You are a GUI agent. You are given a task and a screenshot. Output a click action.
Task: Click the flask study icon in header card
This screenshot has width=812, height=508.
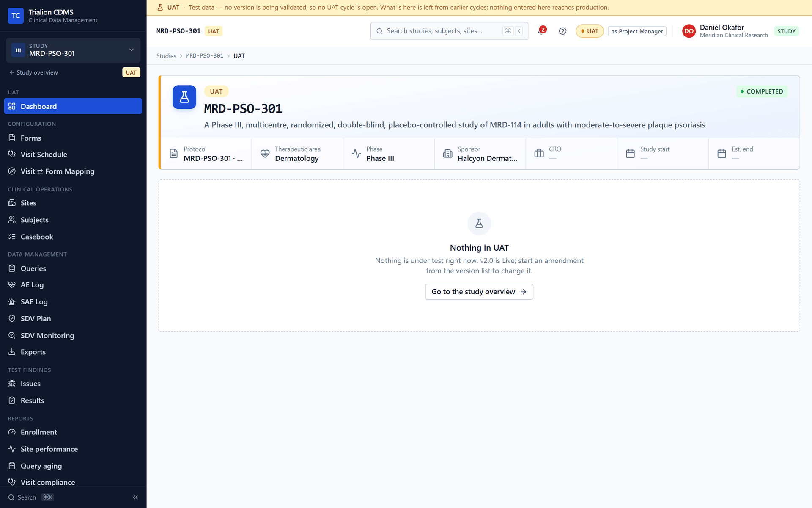[184, 97]
